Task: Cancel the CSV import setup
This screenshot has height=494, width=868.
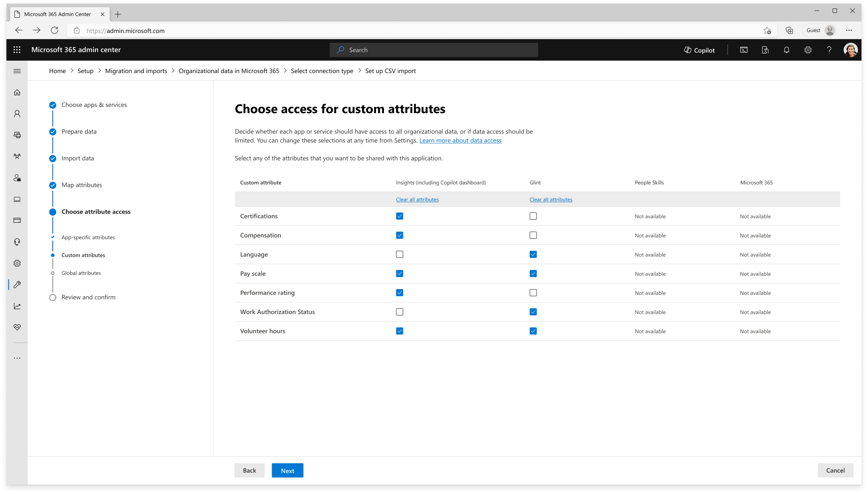Action: point(835,470)
